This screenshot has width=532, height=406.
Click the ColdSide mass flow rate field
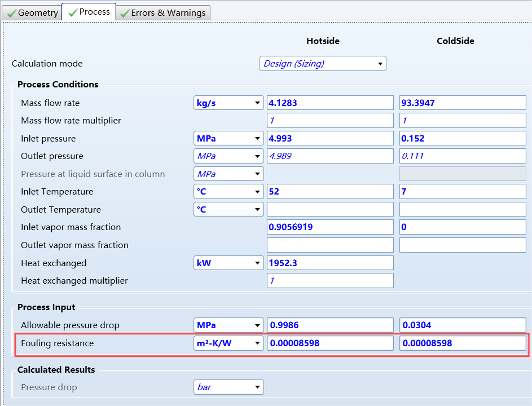[x=462, y=103]
